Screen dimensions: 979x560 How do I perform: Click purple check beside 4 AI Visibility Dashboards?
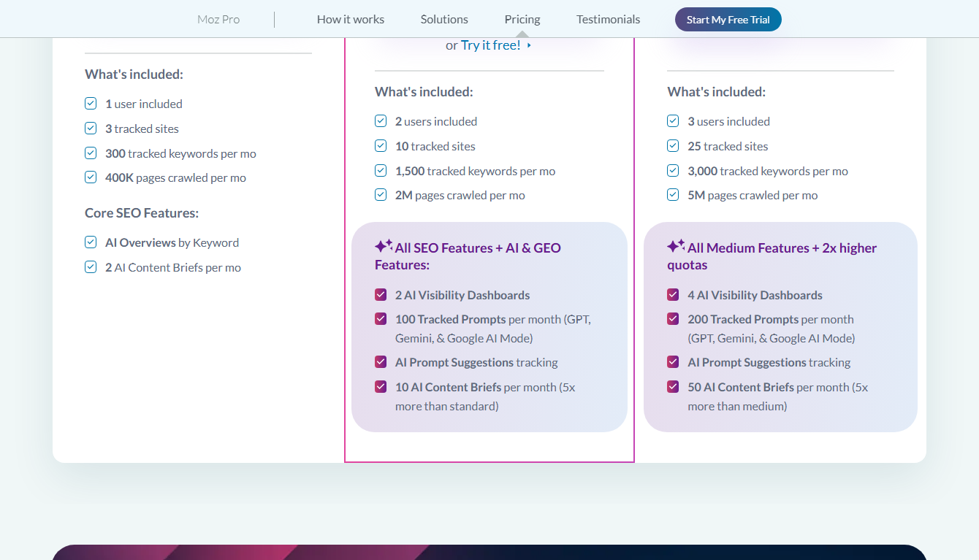[x=673, y=295]
